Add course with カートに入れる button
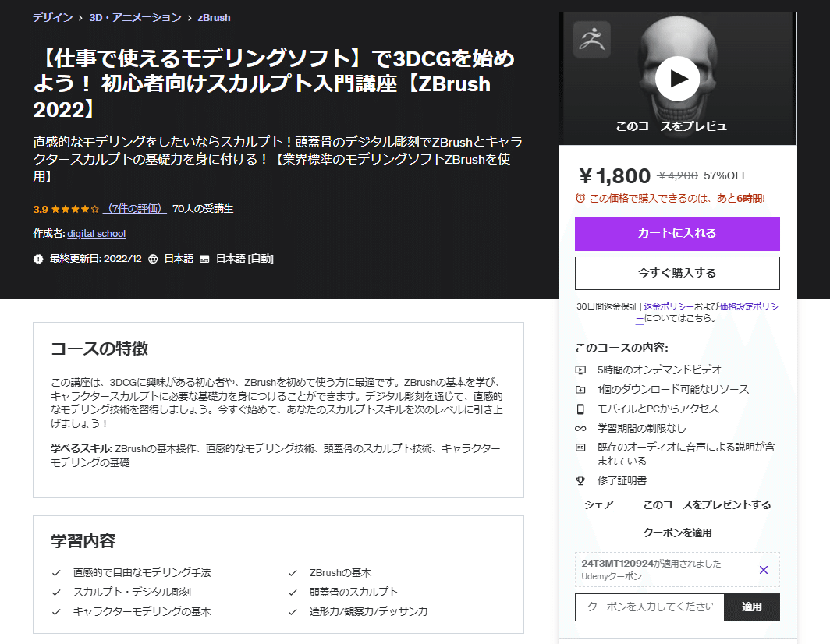This screenshot has height=644, width=830. point(677,233)
